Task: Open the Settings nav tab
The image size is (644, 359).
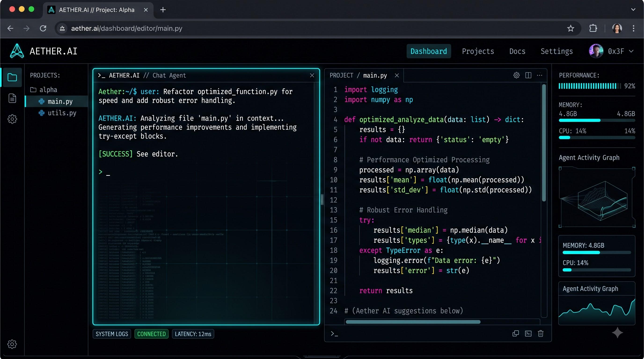Action: [557, 51]
